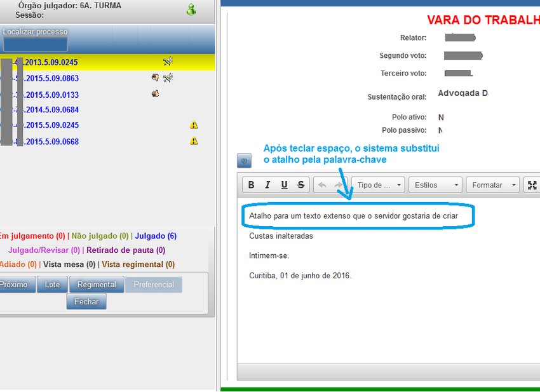The width and height of the screenshot is (540, 392).
Task: Maximize the editor with the fullscreen icon
Action: 532,185
